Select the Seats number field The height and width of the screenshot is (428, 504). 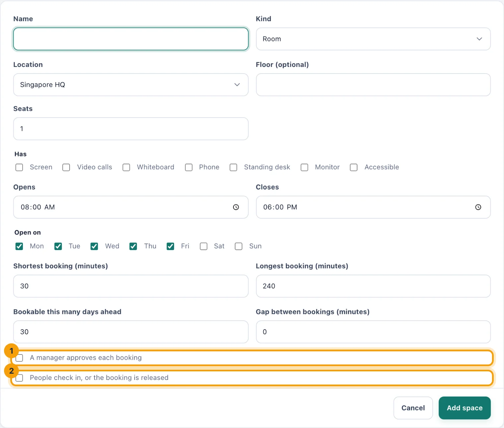click(131, 129)
